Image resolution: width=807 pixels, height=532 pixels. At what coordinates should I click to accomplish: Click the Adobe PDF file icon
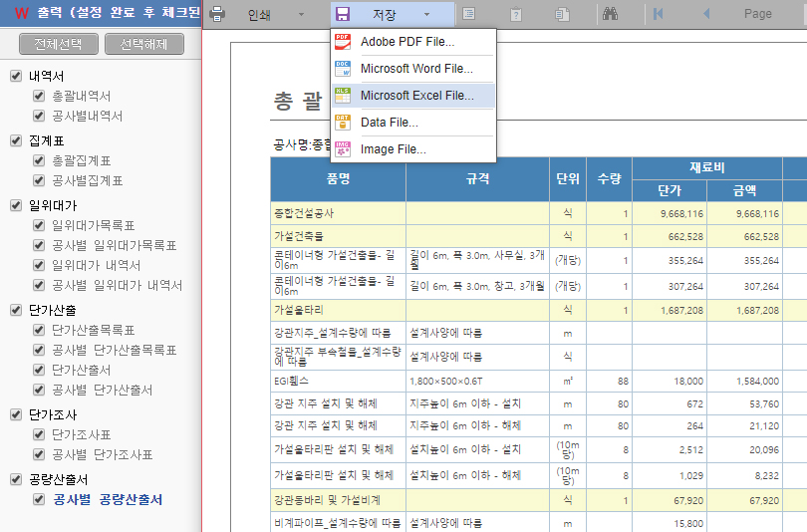coord(343,42)
